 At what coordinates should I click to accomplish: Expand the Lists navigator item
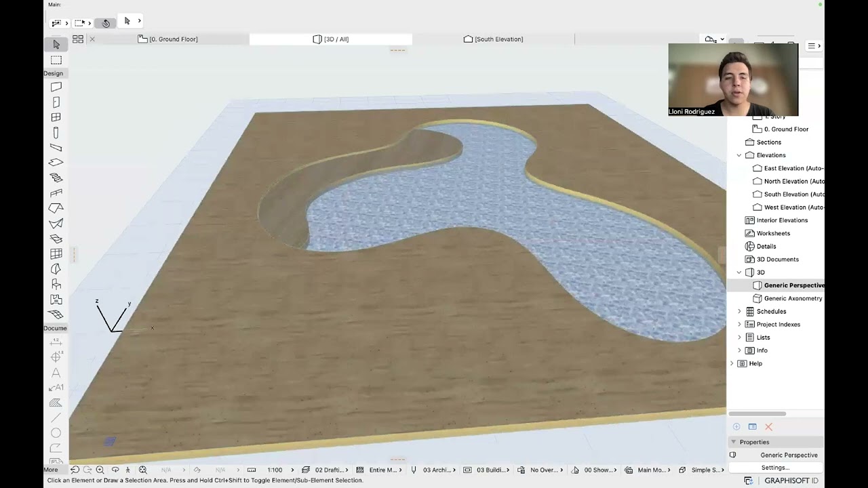739,338
